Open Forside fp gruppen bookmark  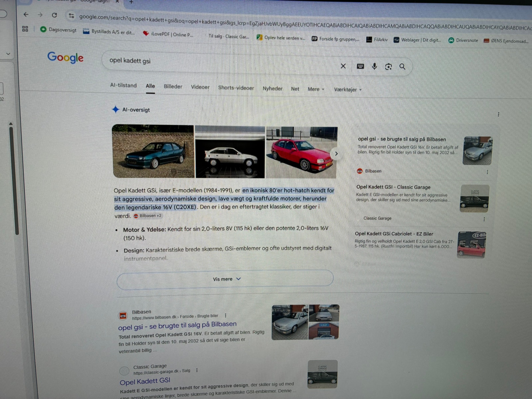click(x=335, y=39)
